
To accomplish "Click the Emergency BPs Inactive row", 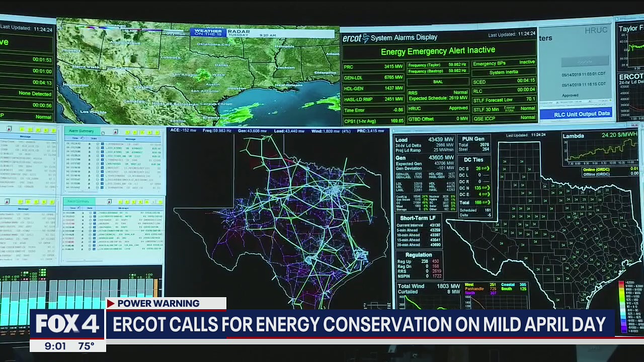I will (x=504, y=63).
